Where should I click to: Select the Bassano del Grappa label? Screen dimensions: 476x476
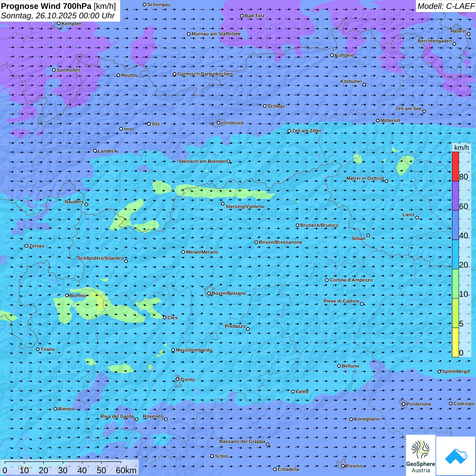click(242, 441)
